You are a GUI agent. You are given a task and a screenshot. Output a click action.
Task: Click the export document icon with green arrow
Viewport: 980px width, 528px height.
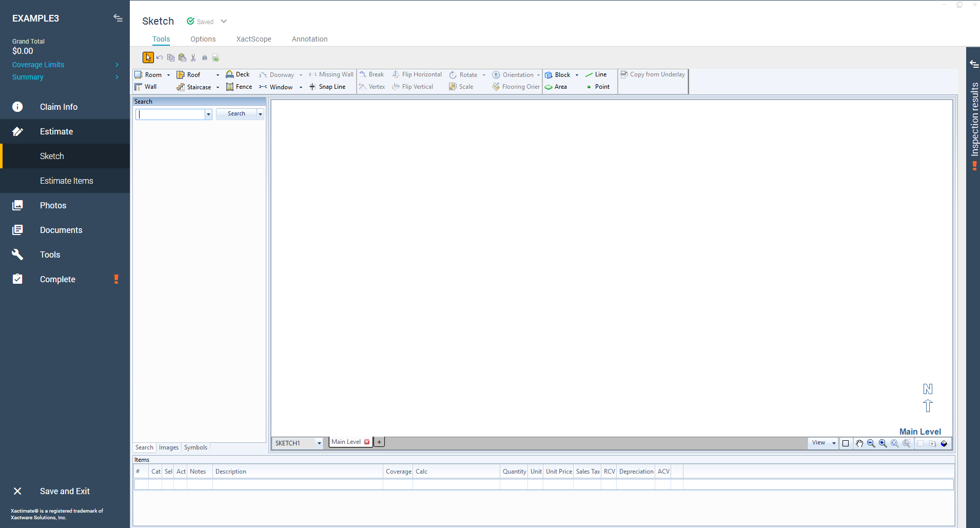[x=216, y=57]
